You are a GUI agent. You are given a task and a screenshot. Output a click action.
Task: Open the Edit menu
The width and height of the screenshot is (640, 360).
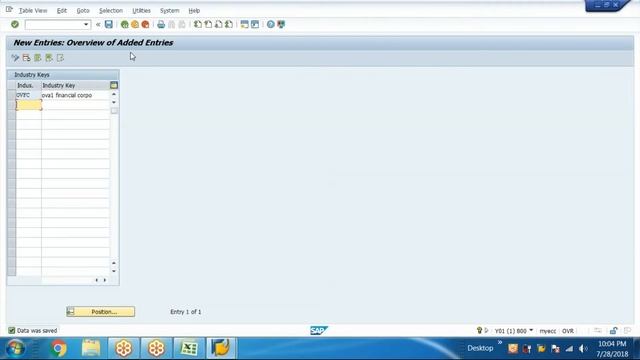62,11
